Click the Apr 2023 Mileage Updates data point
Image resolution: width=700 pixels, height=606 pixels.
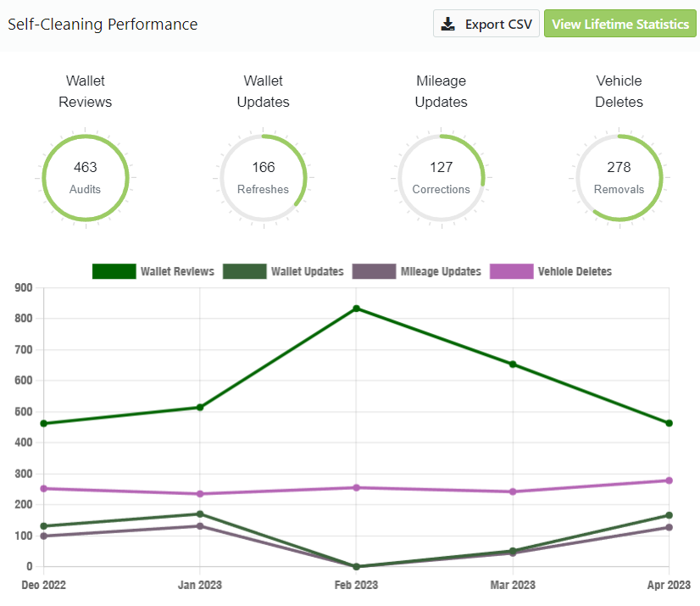coord(669,527)
